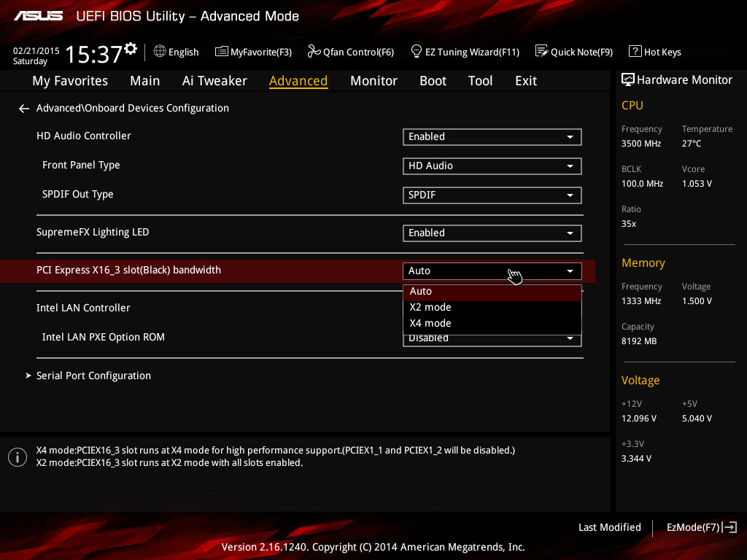This screenshot has height=560, width=747.
Task: Click the 15:37 clock time
Action: coord(93,54)
